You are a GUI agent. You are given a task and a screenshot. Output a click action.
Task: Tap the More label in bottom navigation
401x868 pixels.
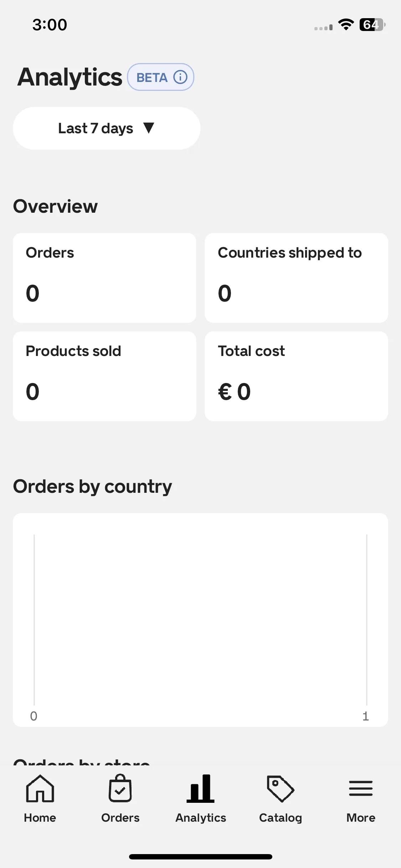click(x=361, y=818)
